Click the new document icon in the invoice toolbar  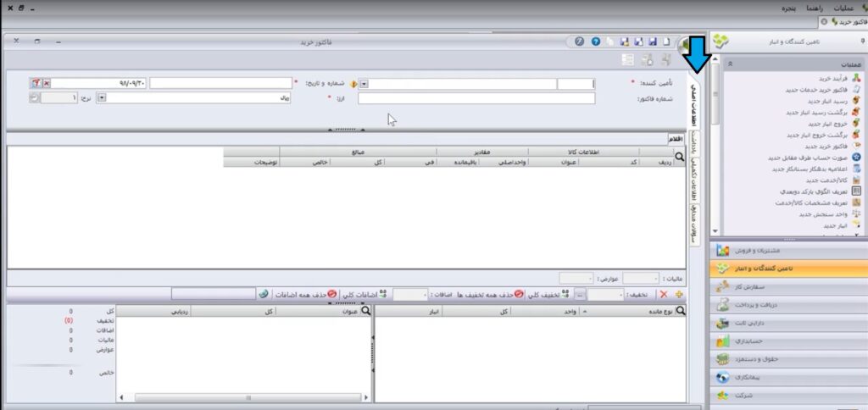(666, 42)
